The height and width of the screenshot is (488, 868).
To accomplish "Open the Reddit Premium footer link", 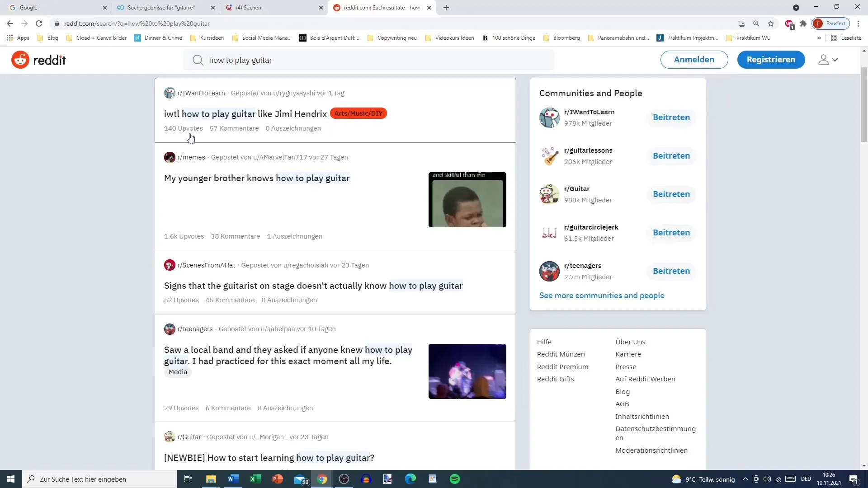I will [562, 367].
